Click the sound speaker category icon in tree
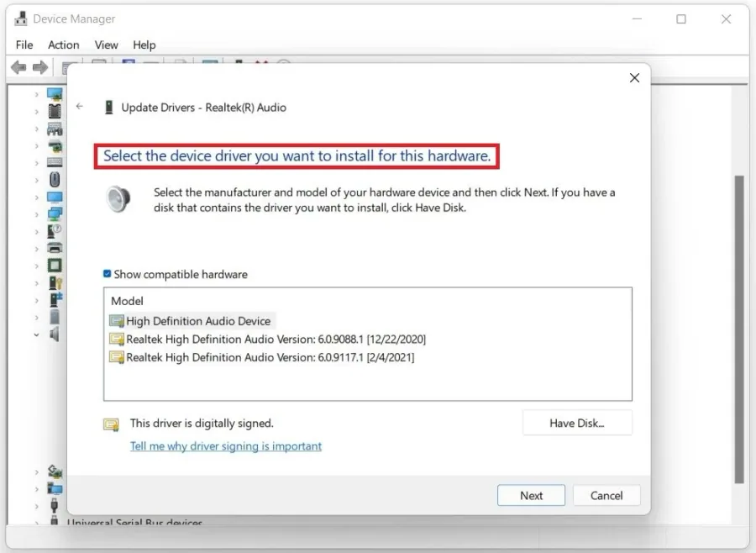This screenshot has width=756, height=553. (55, 334)
